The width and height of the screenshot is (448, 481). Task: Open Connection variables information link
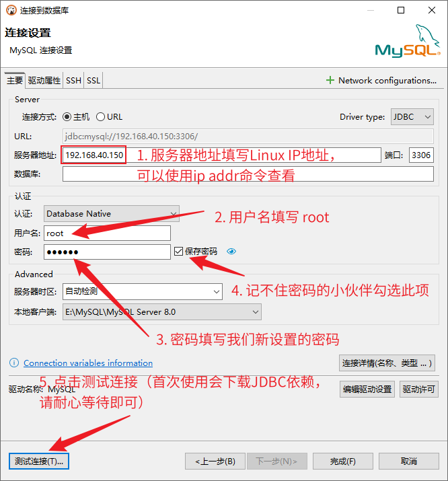(x=88, y=363)
